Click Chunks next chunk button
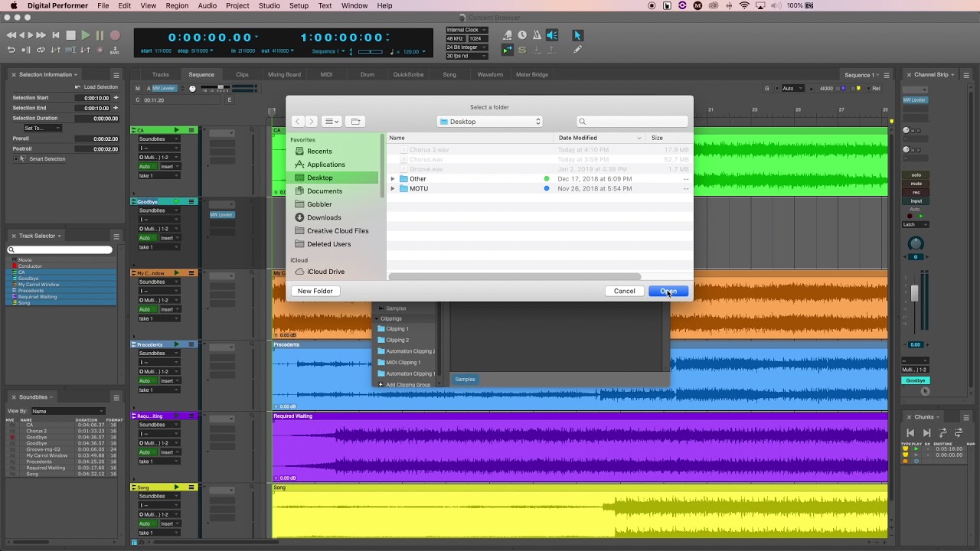Viewport: 980px width, 551px height. coord(926,432)
